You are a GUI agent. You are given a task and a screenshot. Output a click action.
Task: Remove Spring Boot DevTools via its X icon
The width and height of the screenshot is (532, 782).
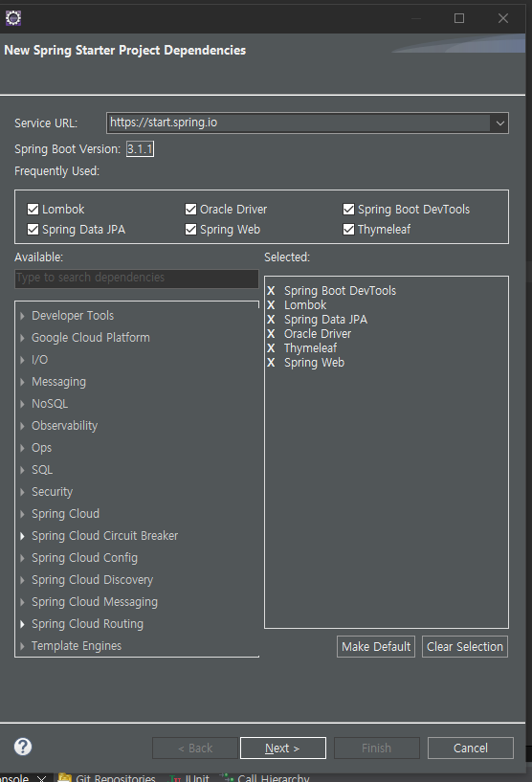271,291
